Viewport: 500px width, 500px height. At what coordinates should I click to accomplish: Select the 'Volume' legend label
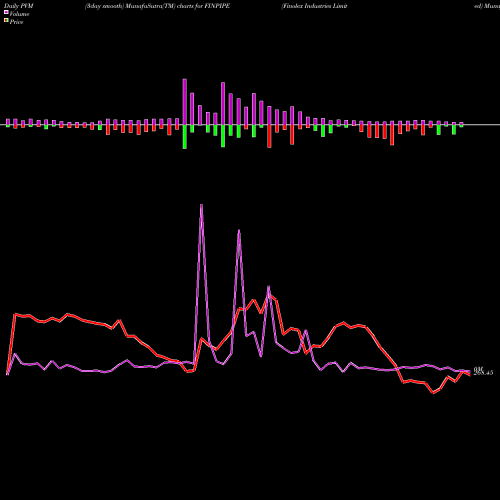pos(19,14)
